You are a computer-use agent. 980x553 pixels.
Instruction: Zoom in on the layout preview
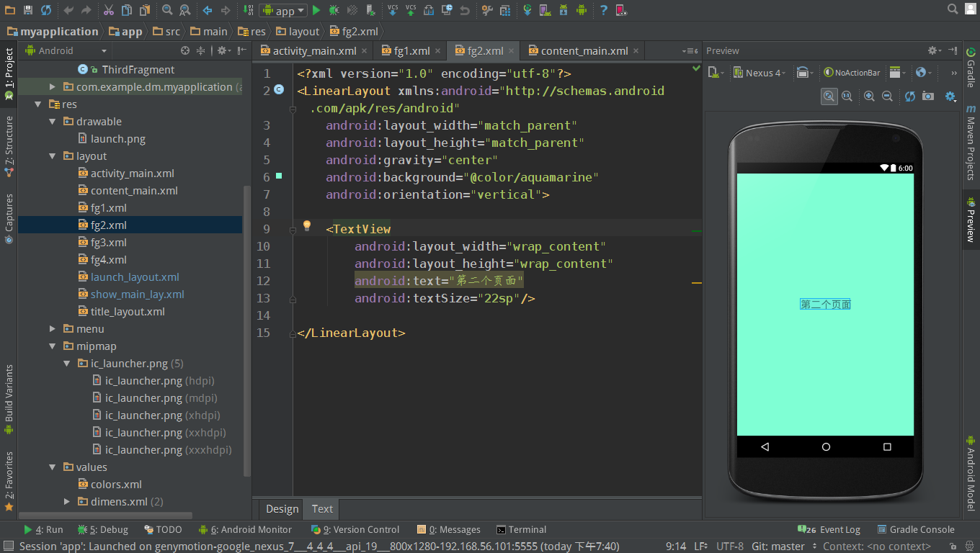point(869,96)
